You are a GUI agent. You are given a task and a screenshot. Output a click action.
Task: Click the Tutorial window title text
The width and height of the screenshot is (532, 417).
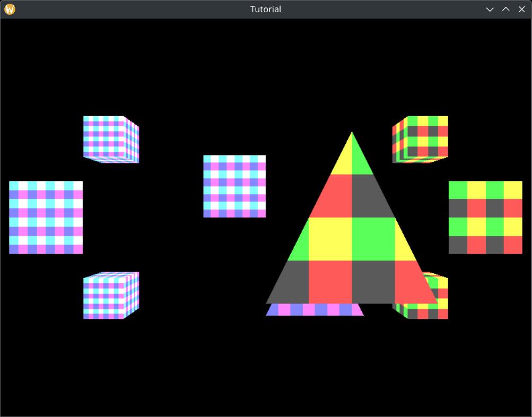click(265, 9)
